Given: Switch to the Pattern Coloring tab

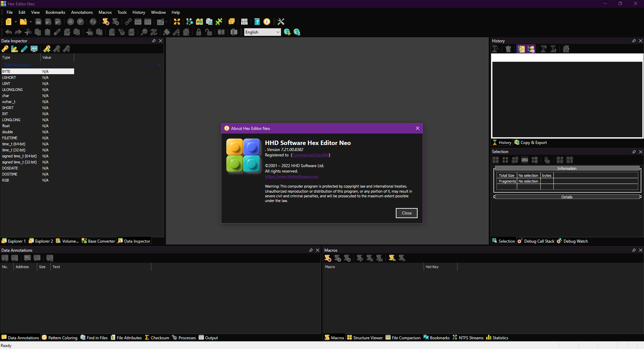Looking at the screenshot, I should click(59, 338).
